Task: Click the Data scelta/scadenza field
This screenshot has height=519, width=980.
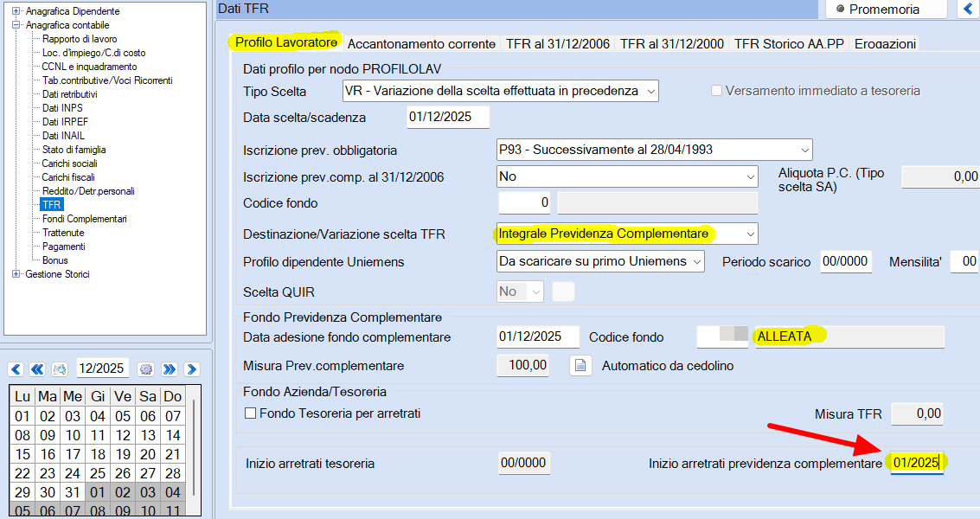Action: (447, 117)
